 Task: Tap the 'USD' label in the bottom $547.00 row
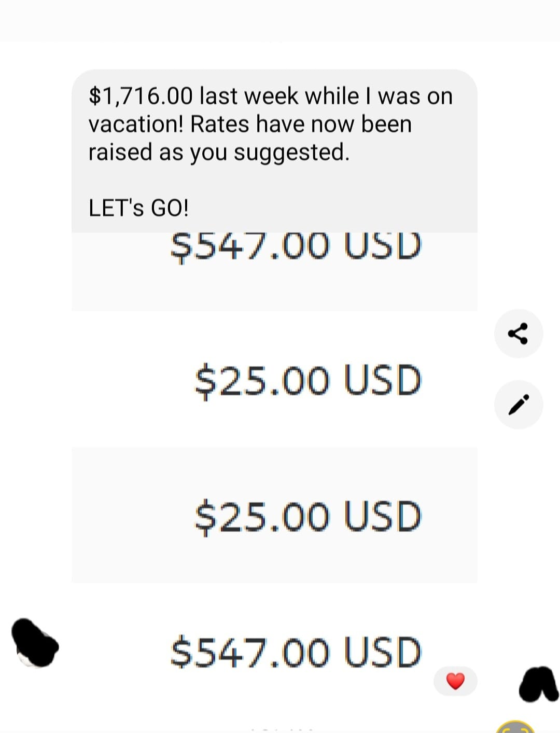383,652
